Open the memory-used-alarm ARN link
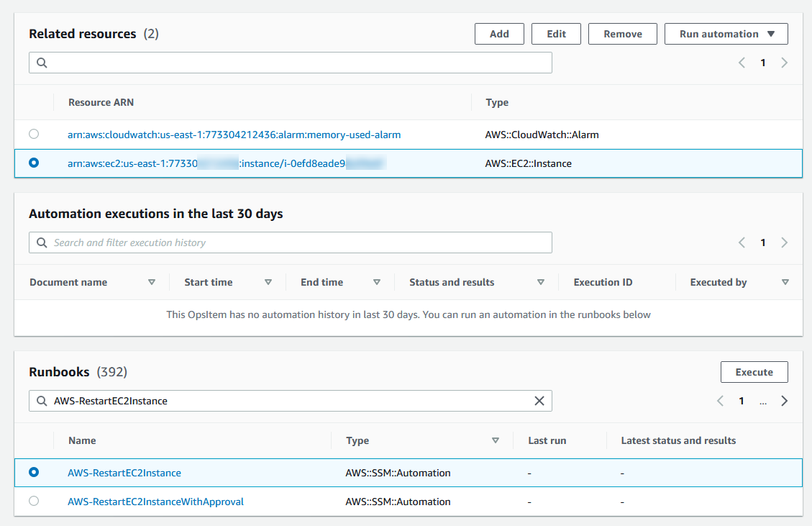Viewport: 812px width, 526px height. (234, 135)
